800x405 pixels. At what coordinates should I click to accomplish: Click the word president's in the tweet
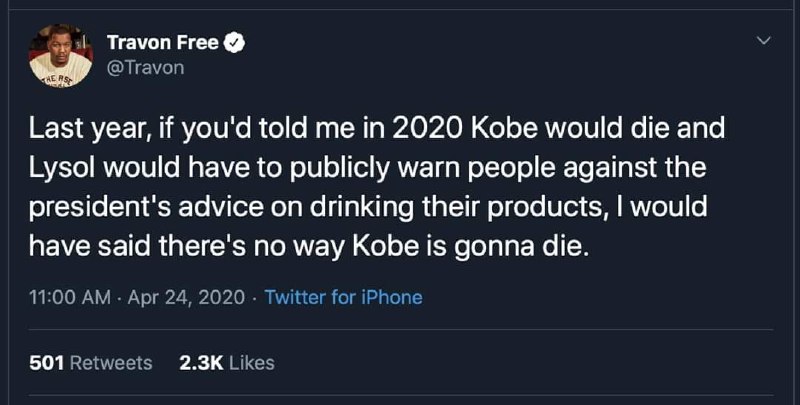(x=108, y=209)
